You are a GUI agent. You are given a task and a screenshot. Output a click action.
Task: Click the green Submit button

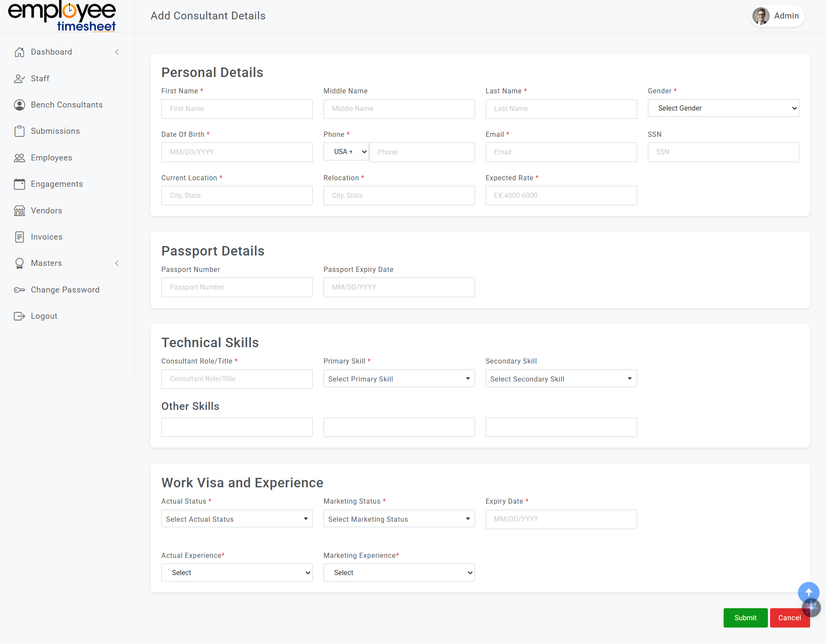click(745, 618)
